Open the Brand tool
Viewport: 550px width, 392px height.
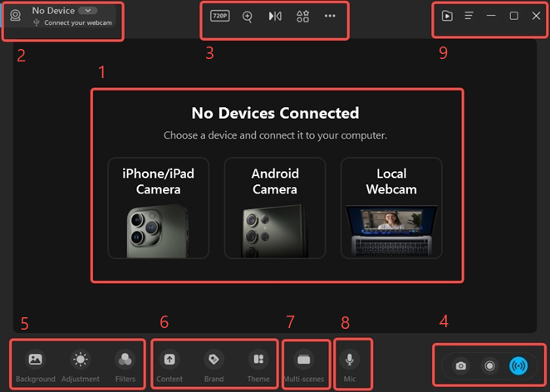coord(214,365)
